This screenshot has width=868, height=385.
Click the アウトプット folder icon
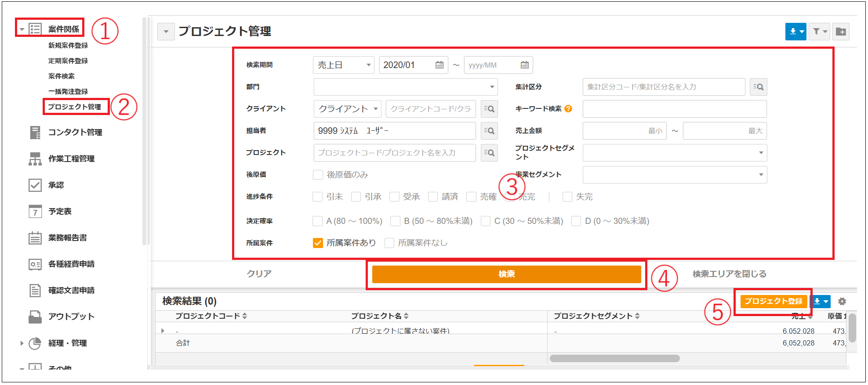click(x=35, y=317)
